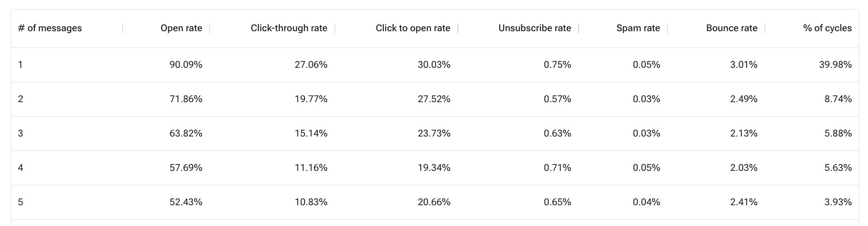Sort table by 'Click-through rate' header
Image resolution: width=868 pixels, height=226 pixels.
[x=289, y=28]
